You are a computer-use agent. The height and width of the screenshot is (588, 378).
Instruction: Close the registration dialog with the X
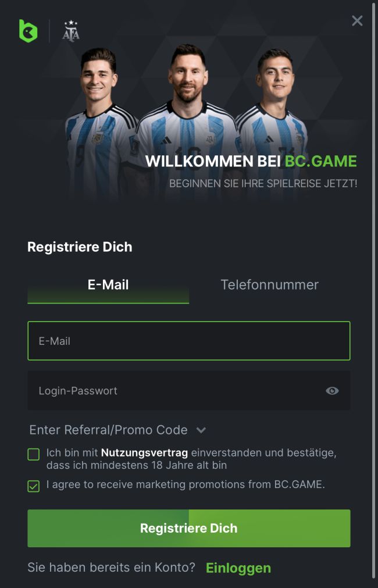(x=357, y=20)
